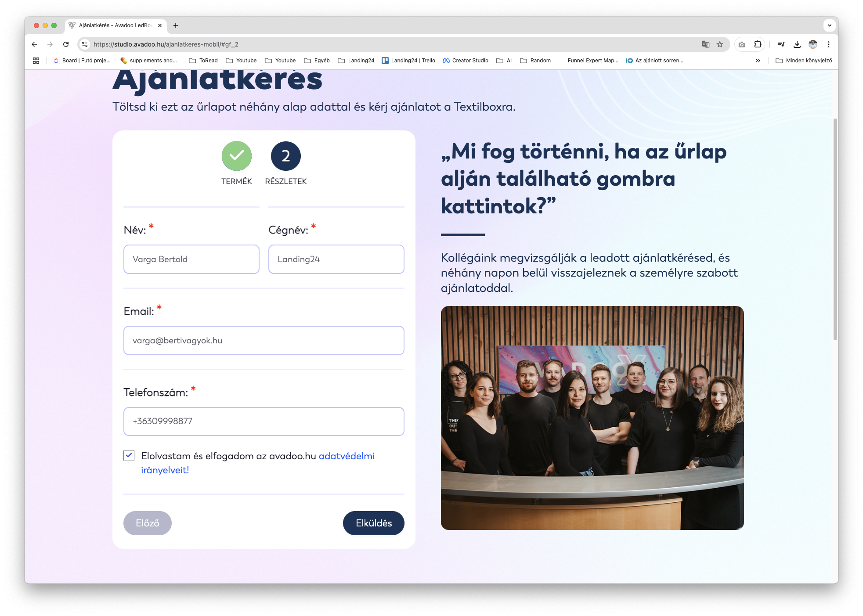The height and width of the screenshot is (616, 863).
Task: Click the Telefonszám input field
Action: tap(264, 421)
